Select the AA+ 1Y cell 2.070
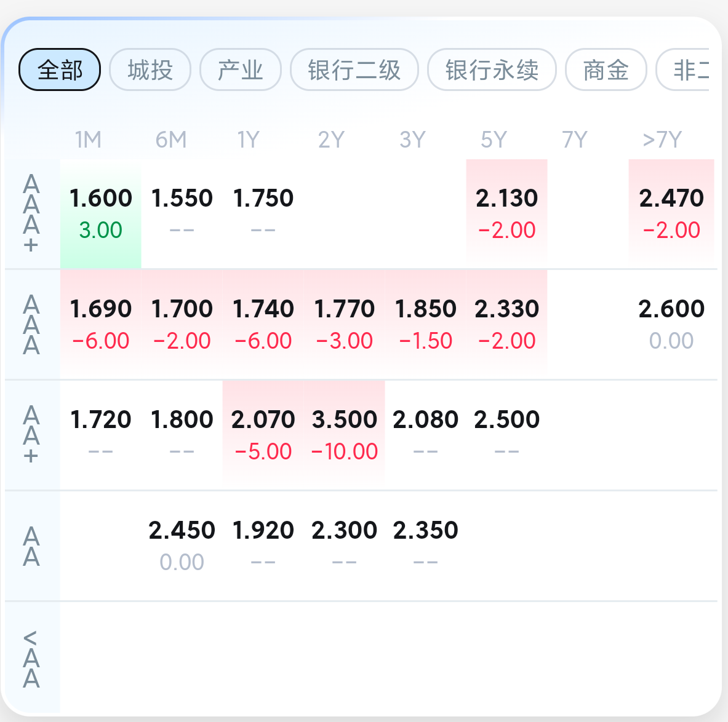Viewport: 728px width, 722px height. point(263,435)
